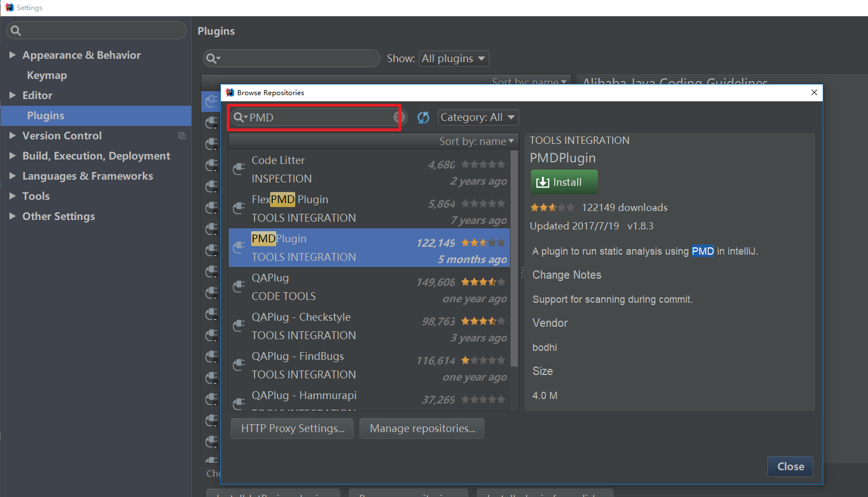Click Manage repositories button

(422, 428)
